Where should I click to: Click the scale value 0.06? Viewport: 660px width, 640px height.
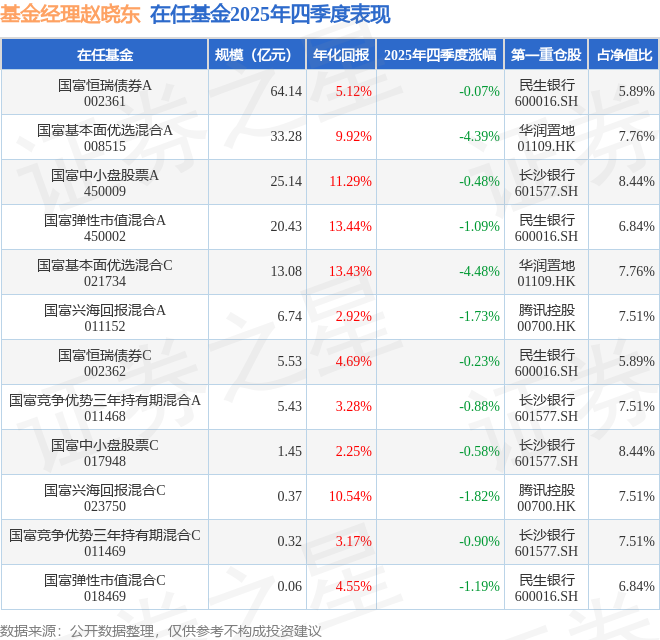(x=290, y=587)
